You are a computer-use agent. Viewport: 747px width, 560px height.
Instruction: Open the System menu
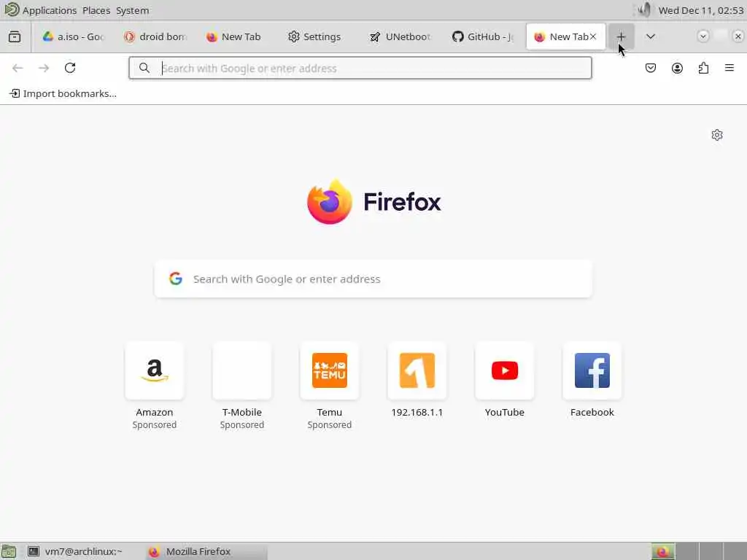(133, 10)
